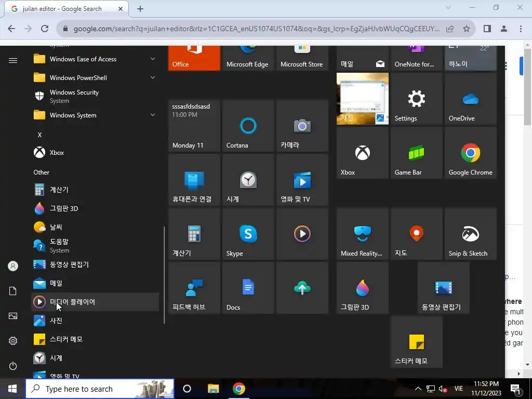Open the Snip & Sketch tile
Image resolution: width=532 pixels, height=399 pixels.
pos(471,234)
